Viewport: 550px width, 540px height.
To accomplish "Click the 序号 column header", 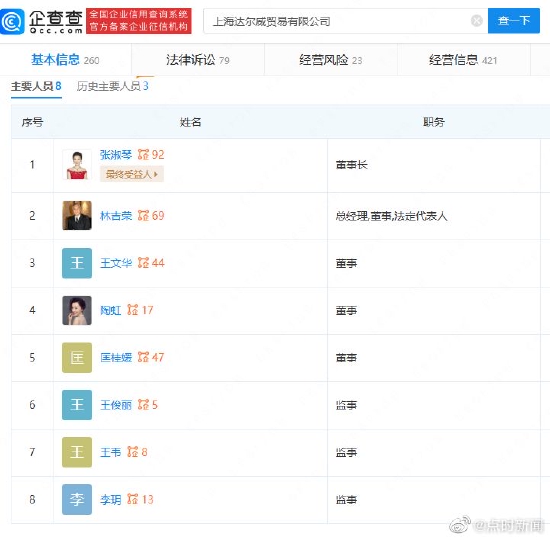I will click(x=32, y=122).
